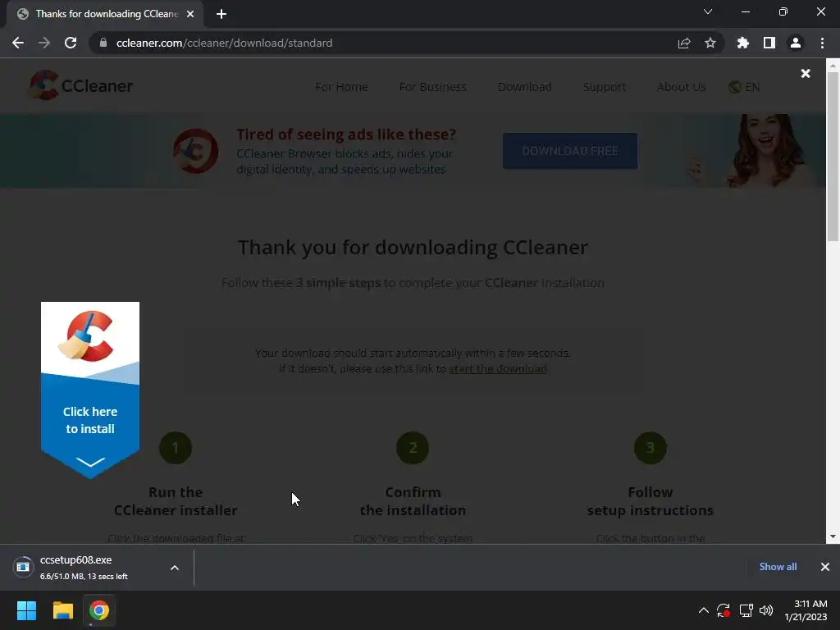Click the 'Thank you for downloading CCleaner' heading

413,248
